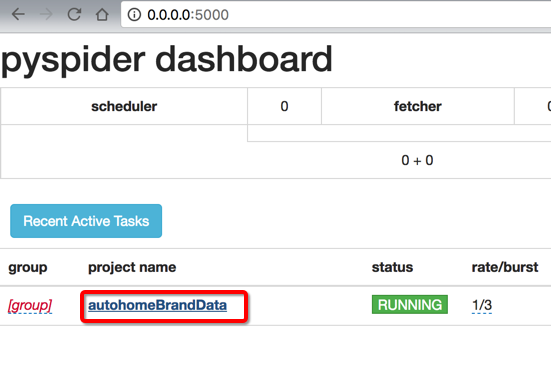This screenshot has height=377, width=551.
Task: Edit the [group] field of the project
Action: [30, 305]
